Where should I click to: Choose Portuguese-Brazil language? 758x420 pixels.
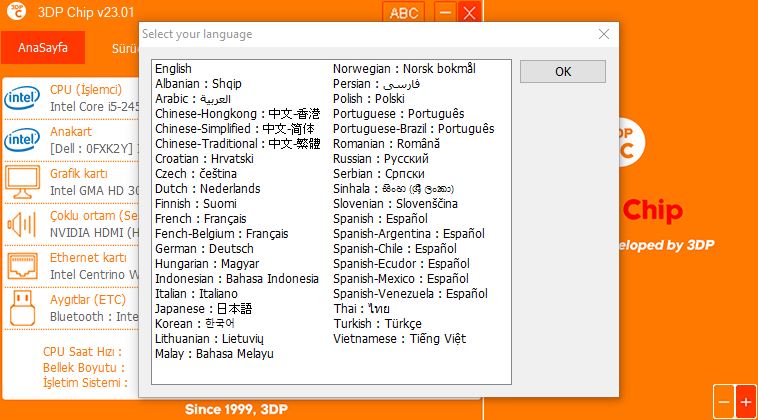point(414,129)
